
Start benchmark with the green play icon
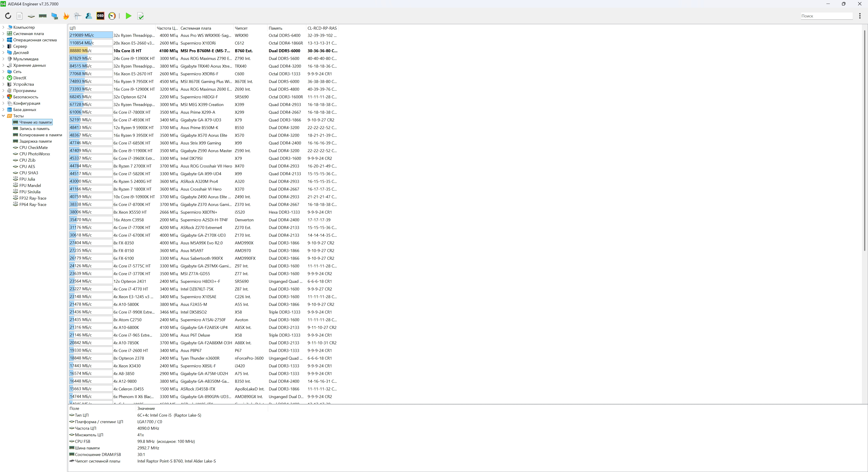pyautogui.click(x=128, y=16)
